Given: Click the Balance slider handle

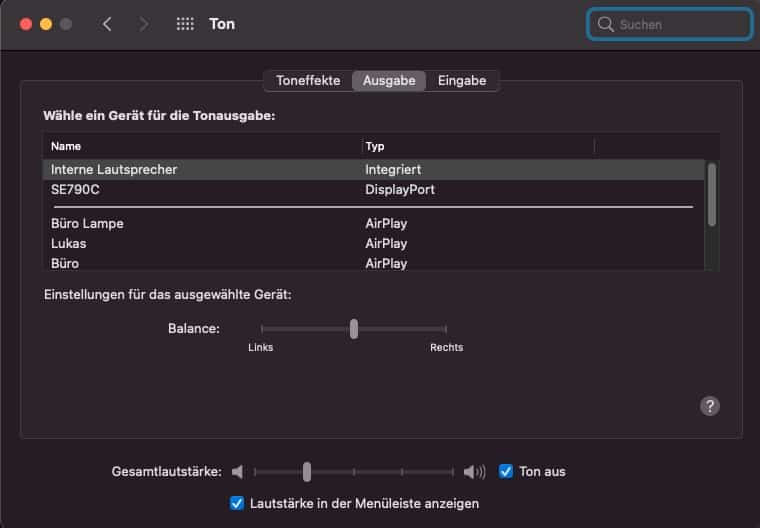Looking at the screenshot, I should click(x=354, y=329).
